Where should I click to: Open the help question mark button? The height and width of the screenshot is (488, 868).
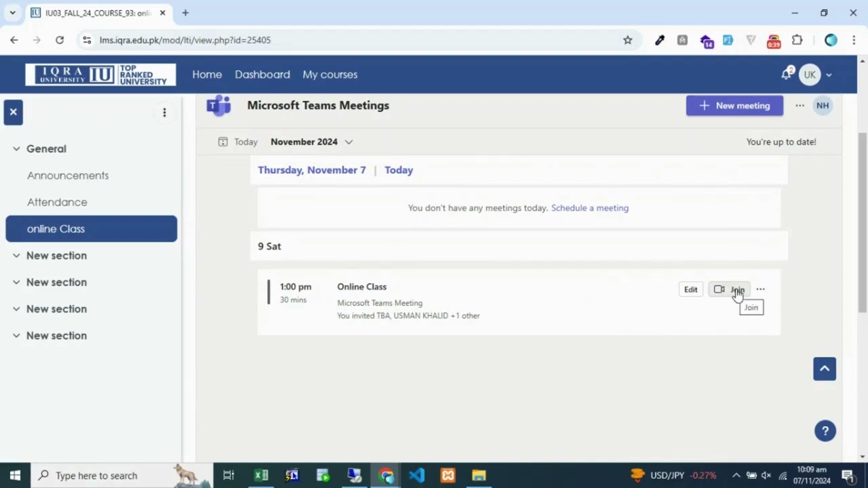825,431
